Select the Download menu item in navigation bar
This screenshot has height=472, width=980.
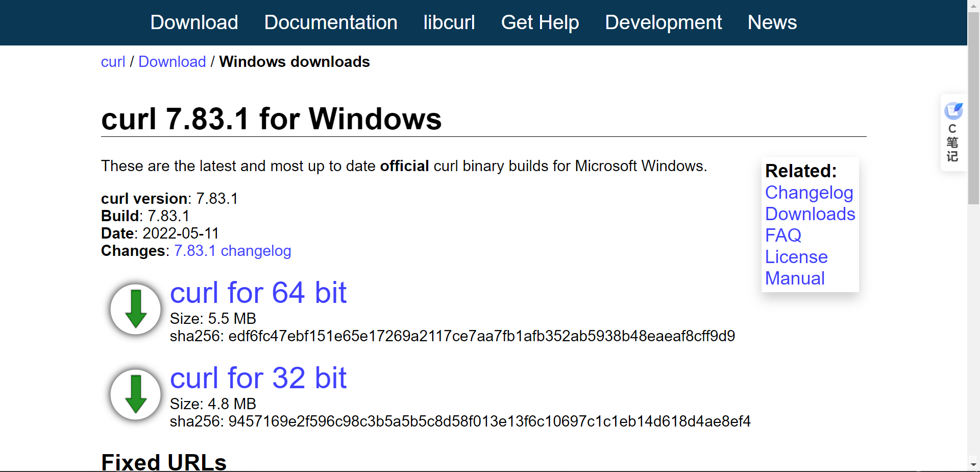tap(194, 22)
